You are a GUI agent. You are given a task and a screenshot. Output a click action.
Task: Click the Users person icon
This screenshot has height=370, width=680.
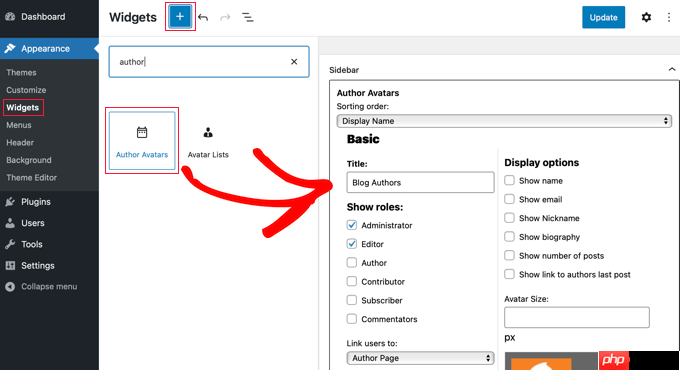(10, 223)
